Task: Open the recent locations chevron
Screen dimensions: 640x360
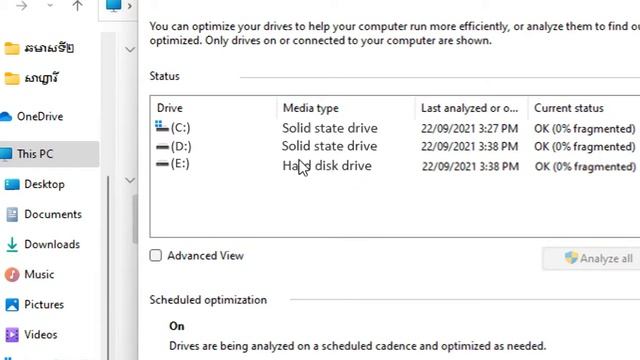Action: [50, 6]
